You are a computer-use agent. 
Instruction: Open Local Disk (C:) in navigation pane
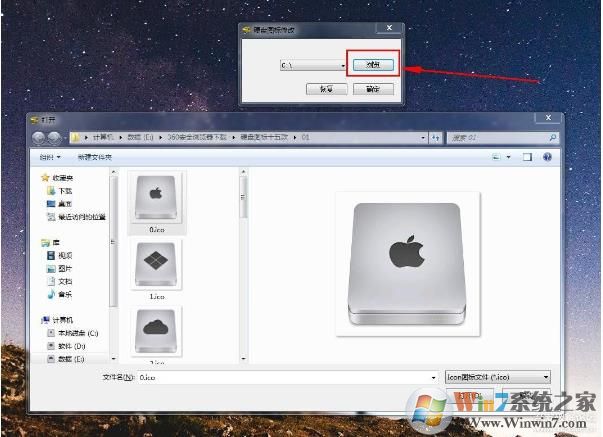click(x=72, y=333)
